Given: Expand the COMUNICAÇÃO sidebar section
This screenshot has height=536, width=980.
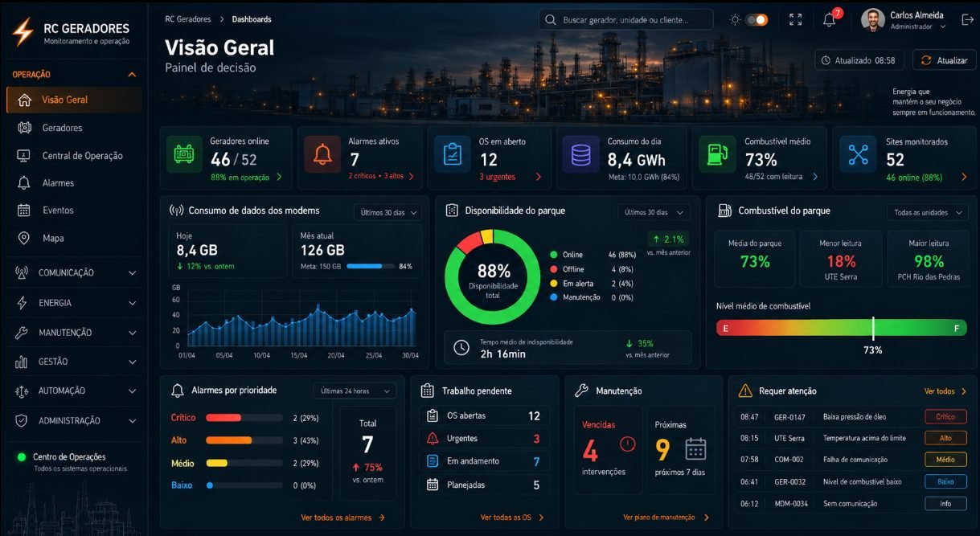Looking at the screenshot, I should 76,273.
